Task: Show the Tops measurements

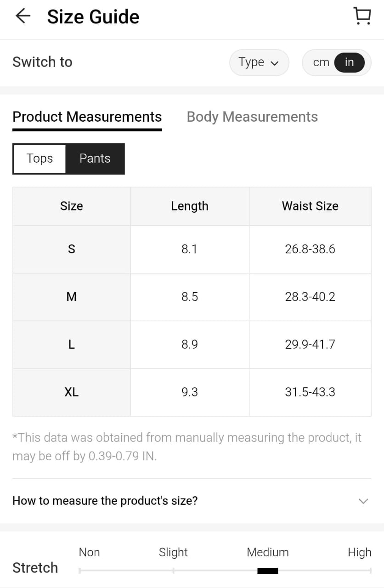Action: click(40, 158)
